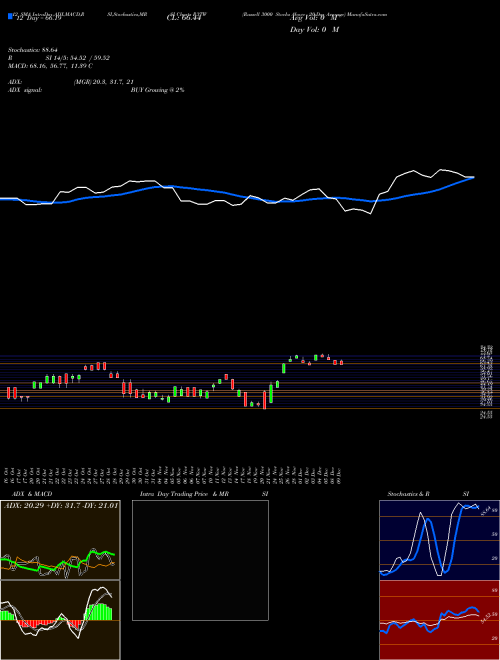Click the 'ADX signal:' label

(24, 90)
